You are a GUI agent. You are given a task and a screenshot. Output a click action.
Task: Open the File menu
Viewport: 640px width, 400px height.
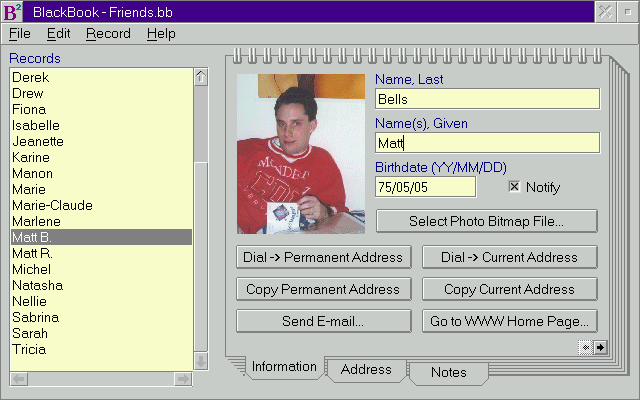pyautogui.click(x=20, y=33)
